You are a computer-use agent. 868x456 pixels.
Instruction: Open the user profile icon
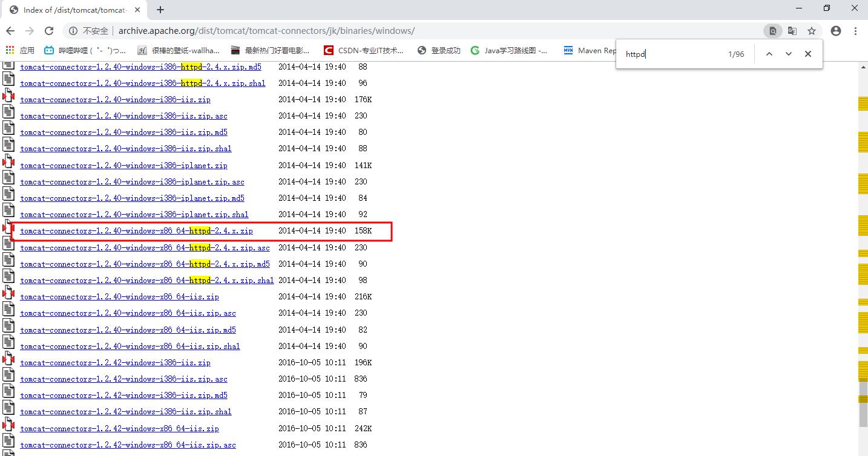click(x=836, y=31)
